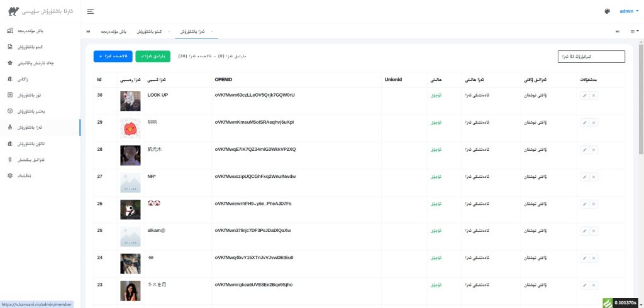Click the green filter button with checkmark
Viewport: 644px width, 308px height.
point(153,57)
